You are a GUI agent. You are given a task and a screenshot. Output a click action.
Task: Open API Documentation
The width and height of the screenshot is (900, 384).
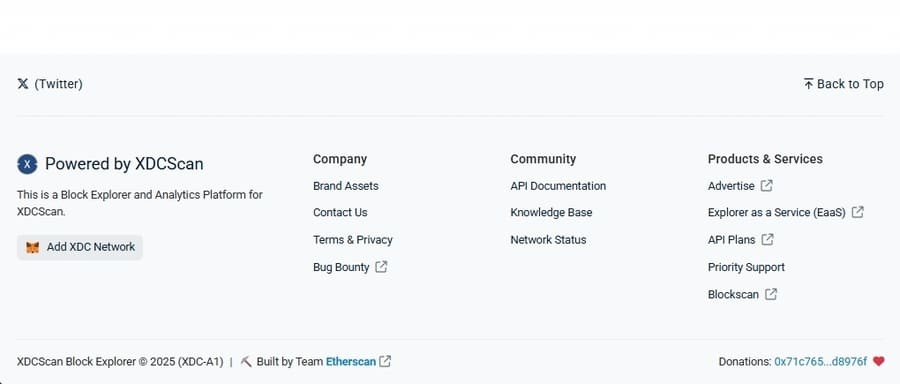[558, 186]
